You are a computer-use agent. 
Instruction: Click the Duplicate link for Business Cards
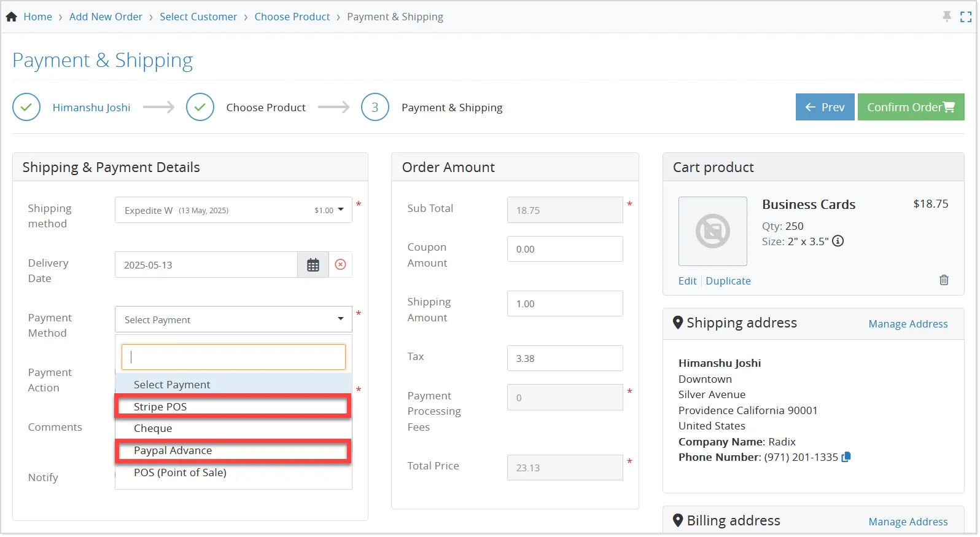point(728,281)
